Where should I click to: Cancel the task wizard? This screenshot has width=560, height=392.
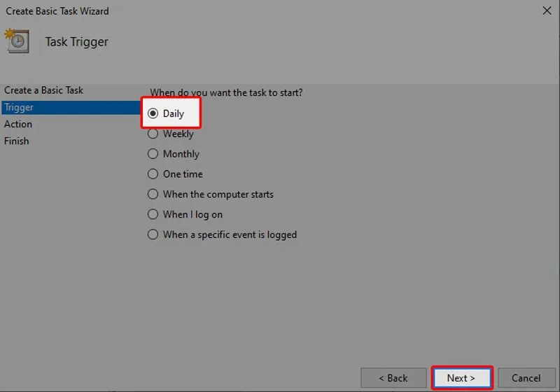click(x=526, y=378)
